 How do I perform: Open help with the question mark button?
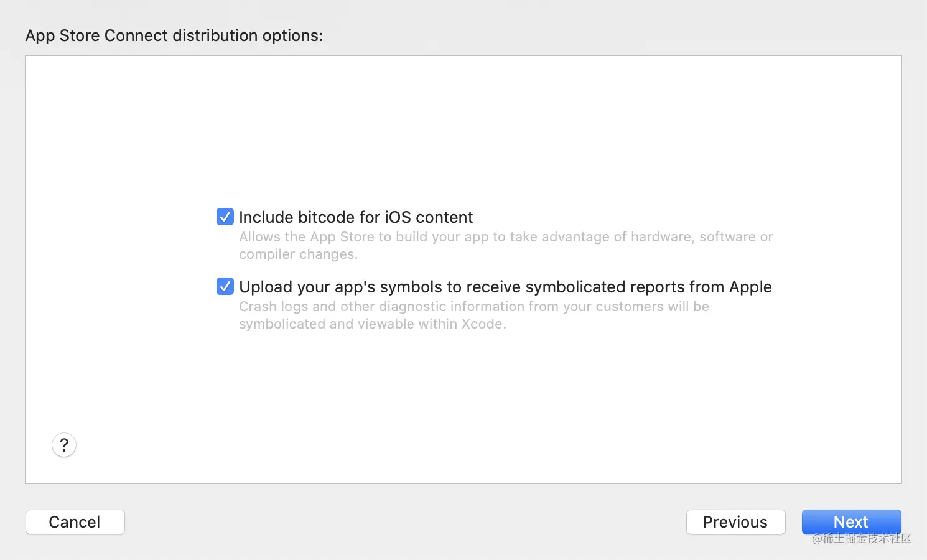click(x=64, y=445)
